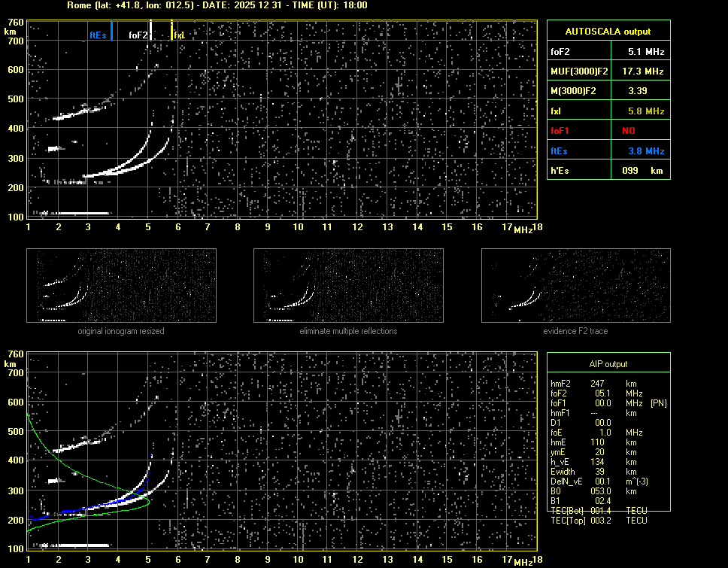This screenshot has width=728, height=568.
Task: Select the blue ftEs 3.8 MHz value
Action: click(x=645, y=150)
